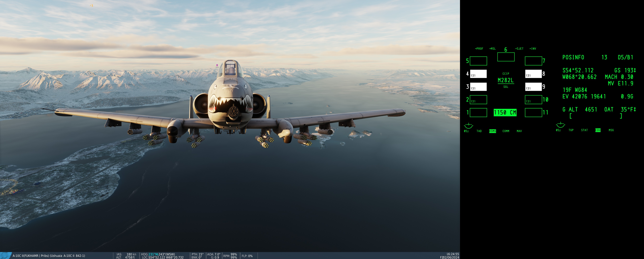
Task: Click the BNK 0° bank readout
Action: (x=196, y=257)
